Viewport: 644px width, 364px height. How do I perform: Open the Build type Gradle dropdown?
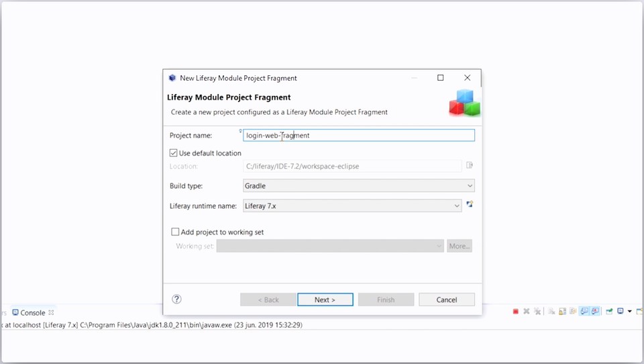358,185
